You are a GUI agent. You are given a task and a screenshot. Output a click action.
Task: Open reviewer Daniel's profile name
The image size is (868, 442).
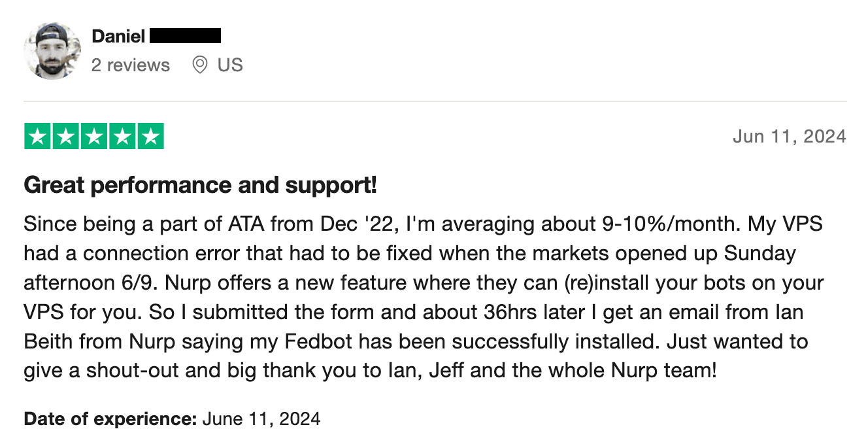pyautogui.click(x=118, y=36)
